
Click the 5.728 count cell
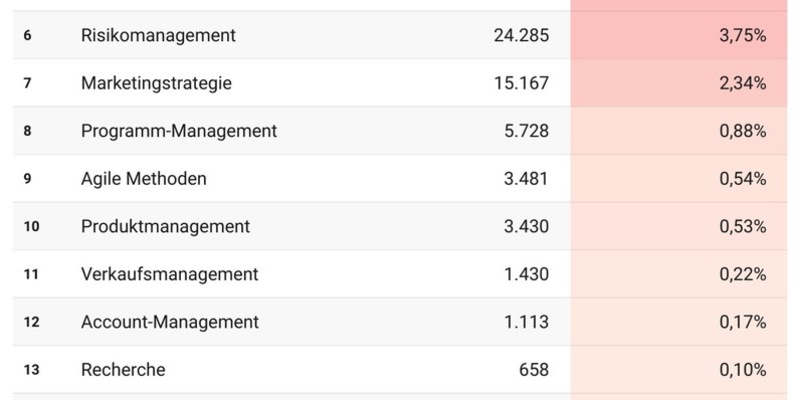(527, 131)
